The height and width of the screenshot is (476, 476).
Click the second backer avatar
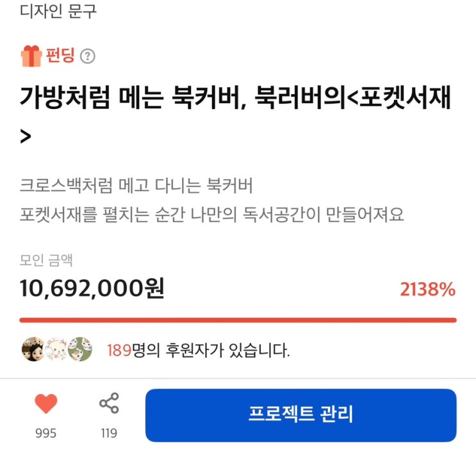pyautogui.click(x=56, y=350)
